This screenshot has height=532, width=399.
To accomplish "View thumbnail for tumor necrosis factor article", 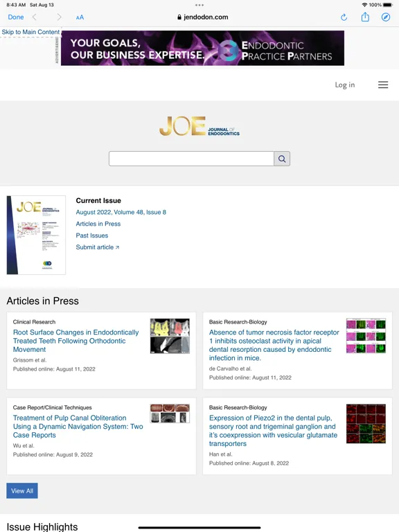I will pyautogui.click(x=366, y=335).
